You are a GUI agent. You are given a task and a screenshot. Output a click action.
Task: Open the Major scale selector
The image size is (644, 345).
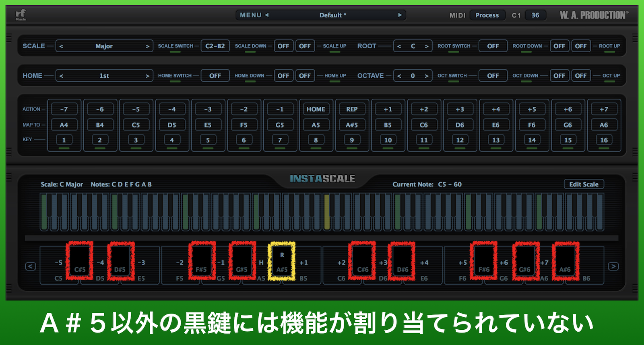click(x=104, y=46)
